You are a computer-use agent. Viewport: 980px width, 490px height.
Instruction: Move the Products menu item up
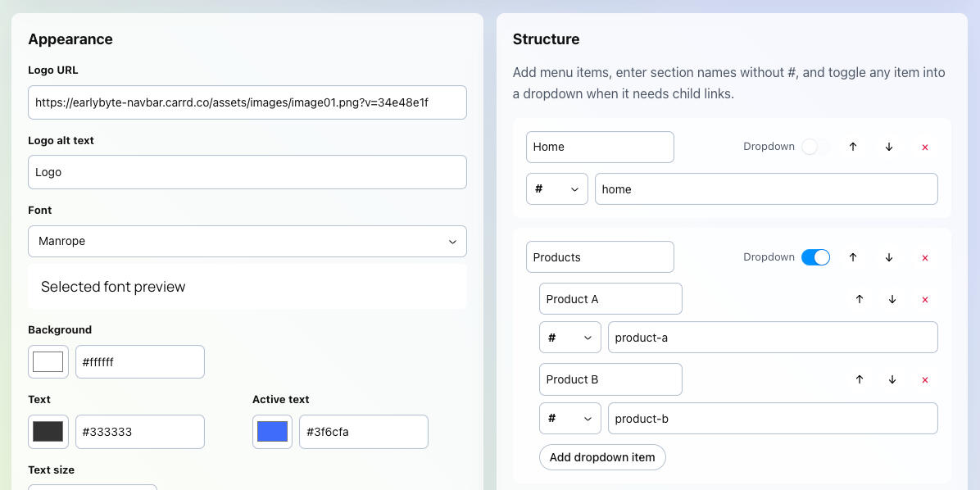pos(852,257)
